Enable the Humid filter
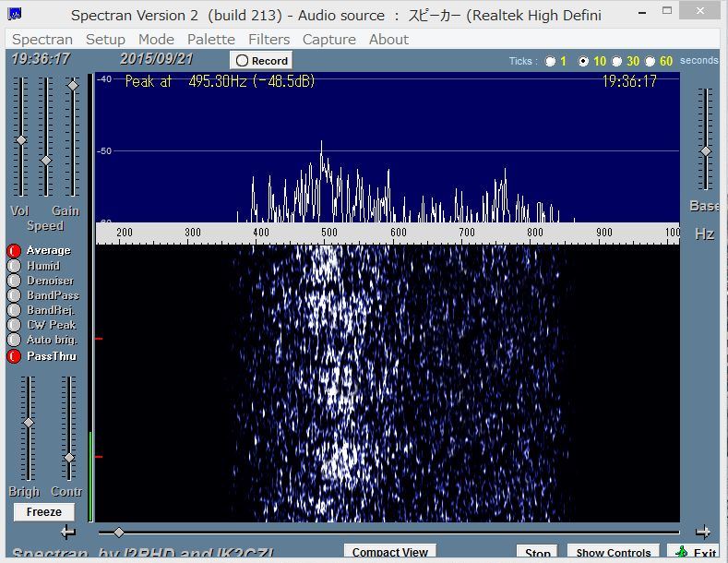Image resolution: width=728 pixels, height=563 pixels. tap(14, 266)
